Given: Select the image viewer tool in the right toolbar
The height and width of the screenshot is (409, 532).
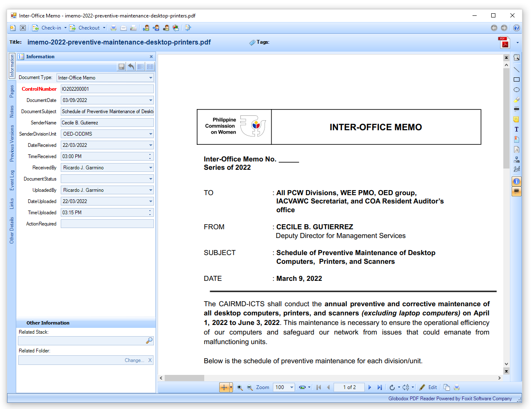Looking at the screenshot, I should (517, 58).
